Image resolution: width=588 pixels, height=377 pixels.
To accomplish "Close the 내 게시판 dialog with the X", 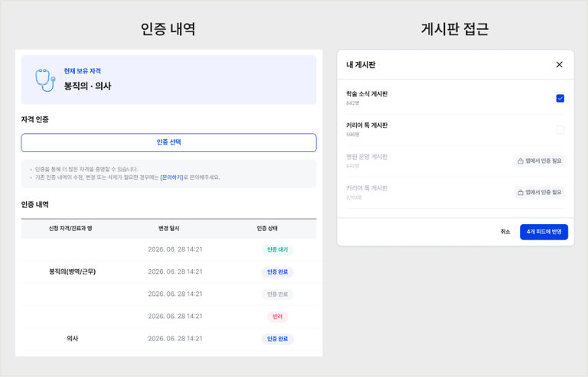I will tap(559, 65).
